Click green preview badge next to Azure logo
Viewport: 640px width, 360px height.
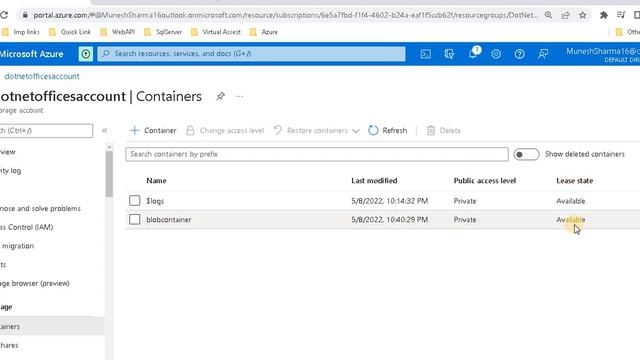86,54
